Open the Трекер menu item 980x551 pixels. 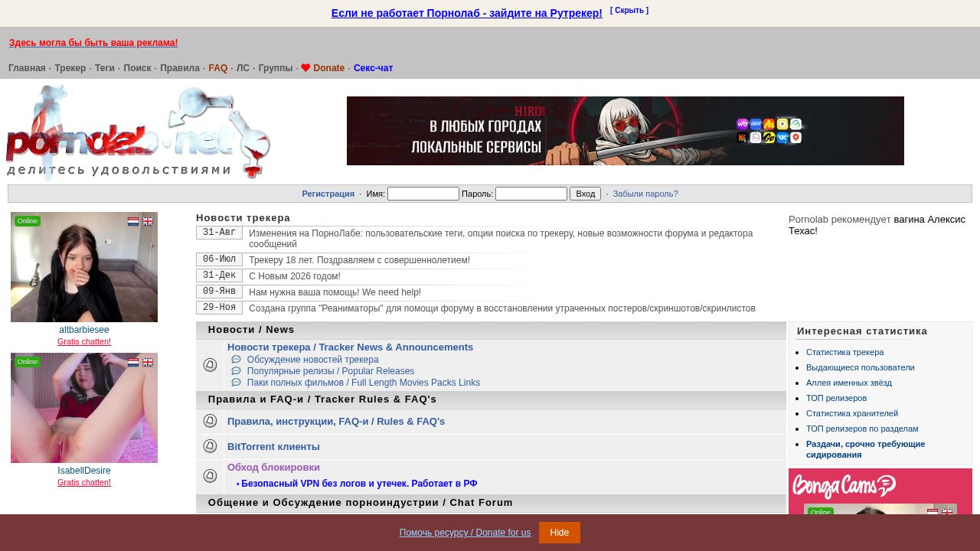point(70,68)
